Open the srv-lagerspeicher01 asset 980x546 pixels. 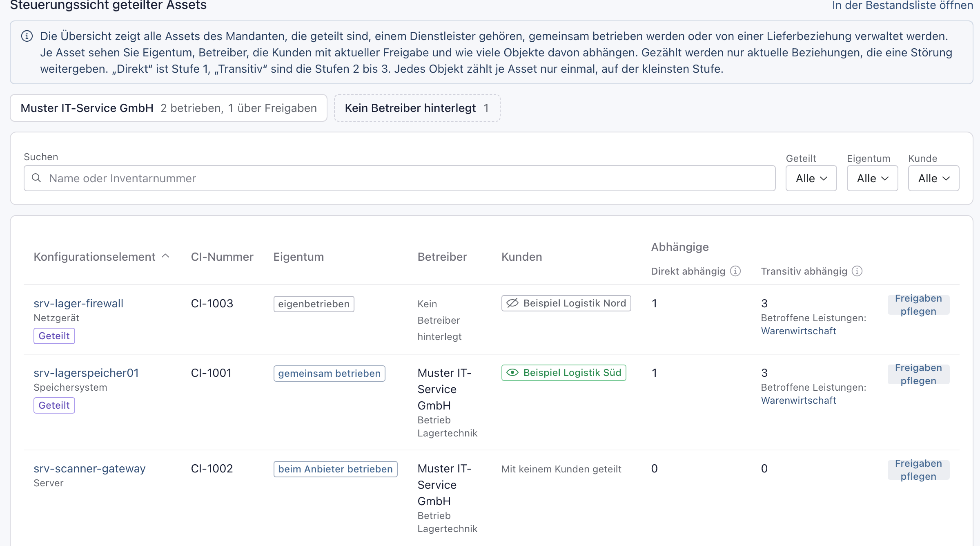point(86,373)
